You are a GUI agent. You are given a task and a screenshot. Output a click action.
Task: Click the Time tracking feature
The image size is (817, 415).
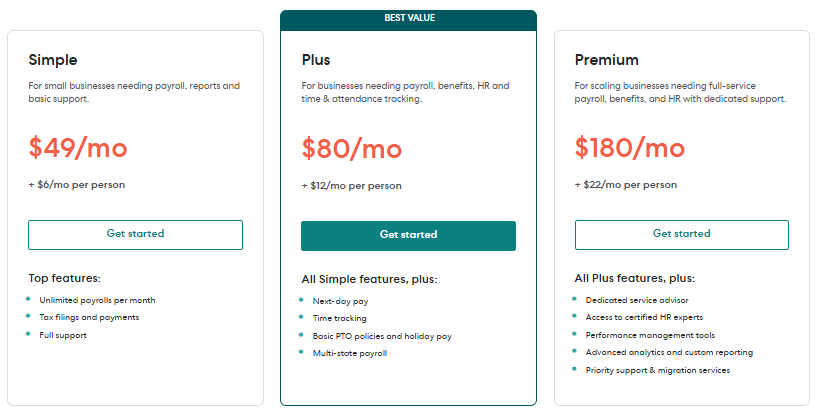(339, 318)
